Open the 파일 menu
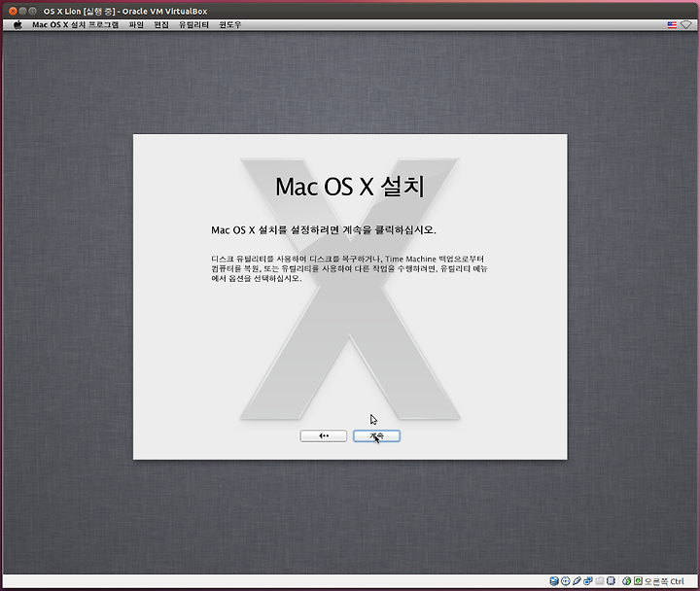700x591 pixels. tap(136, 24)
